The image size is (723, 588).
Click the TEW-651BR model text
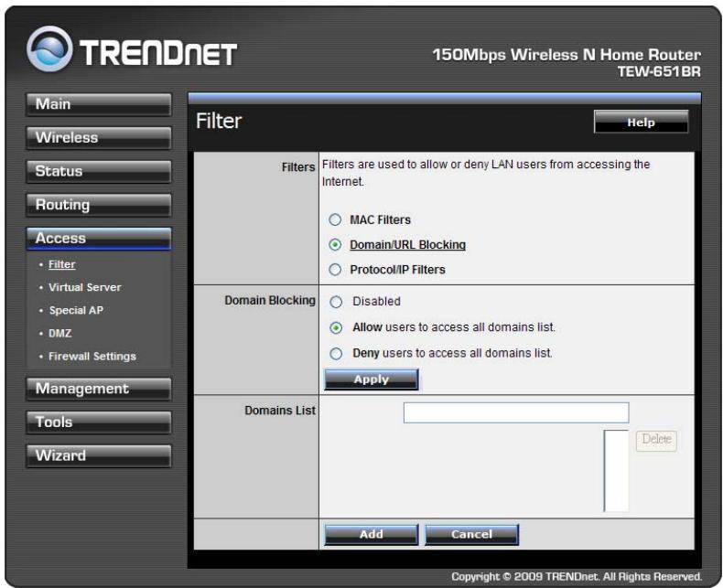click(x=659, y=72)
